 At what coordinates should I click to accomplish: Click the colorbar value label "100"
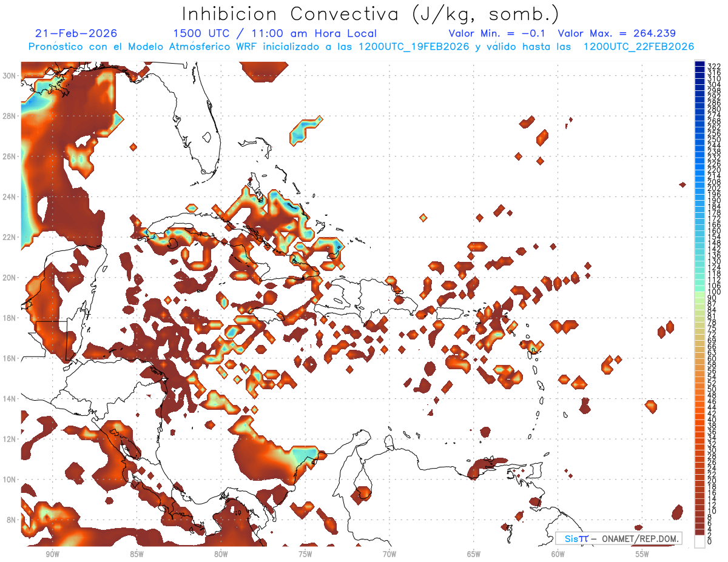coord(714,292)
